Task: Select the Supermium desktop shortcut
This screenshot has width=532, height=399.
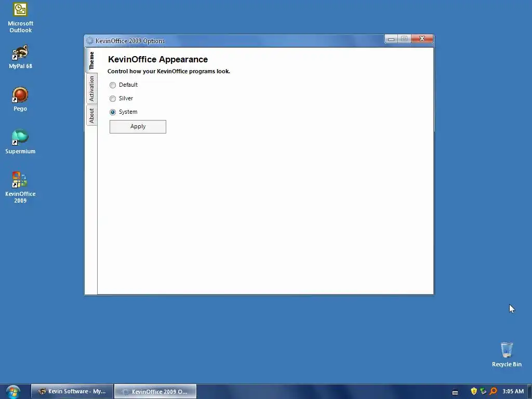Action: pyautogui.click(x=20, y=142)
